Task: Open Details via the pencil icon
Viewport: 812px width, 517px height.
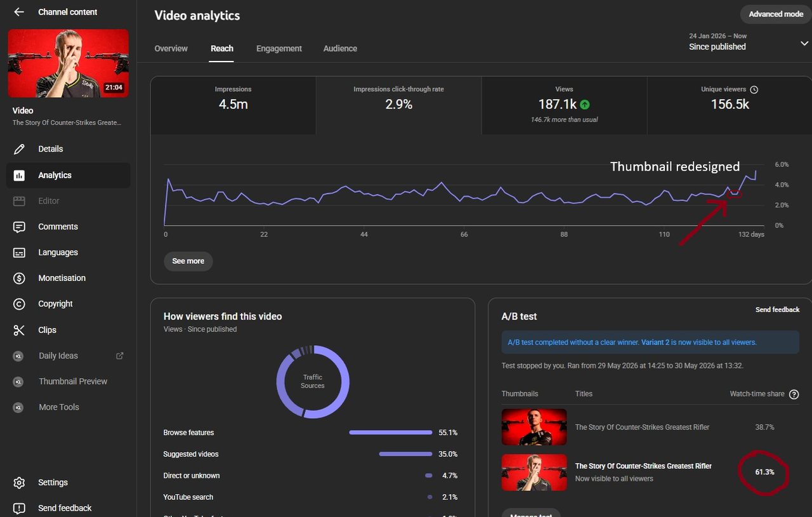Action: click(x=19, y=149)
